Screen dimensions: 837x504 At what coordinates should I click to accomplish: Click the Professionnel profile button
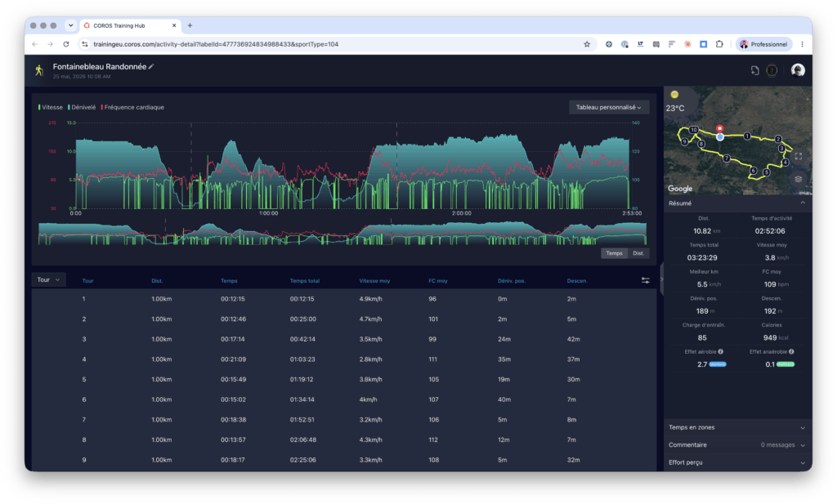[763, 44]
